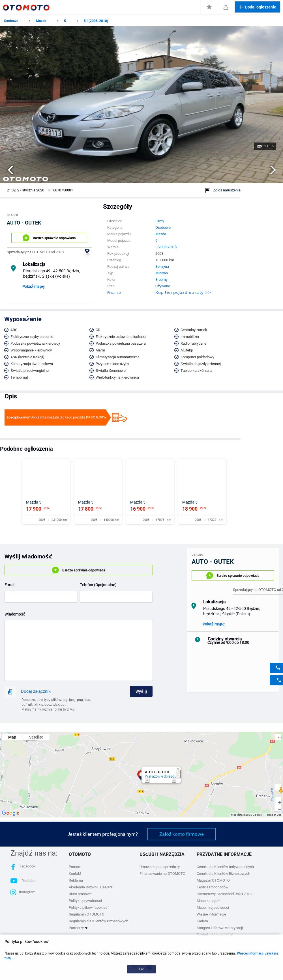The image size is (283, 980).
Task: Open 5 I (2005-2010) breadcrumb
Action: [96, 21]
